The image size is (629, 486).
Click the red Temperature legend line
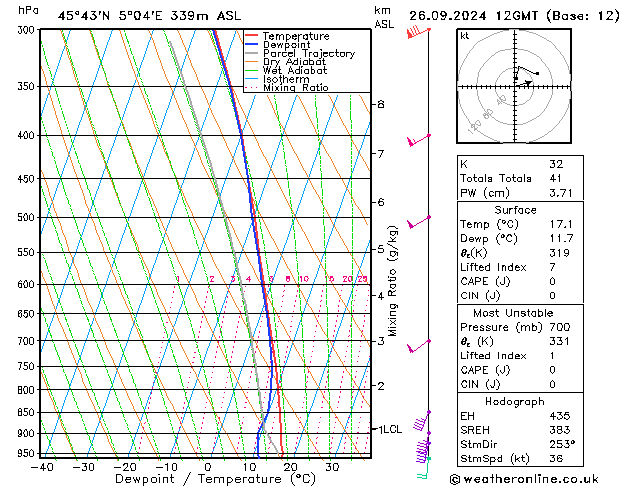coord(252,36)
